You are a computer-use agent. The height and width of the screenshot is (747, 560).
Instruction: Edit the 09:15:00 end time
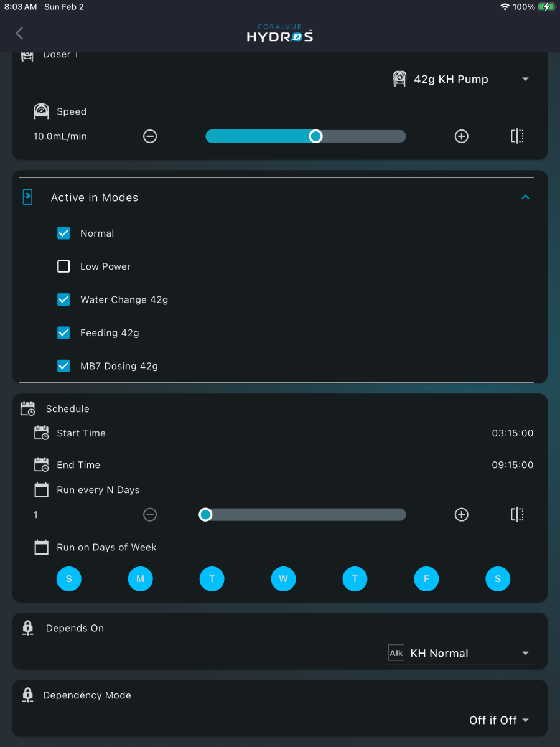point(513,465)
